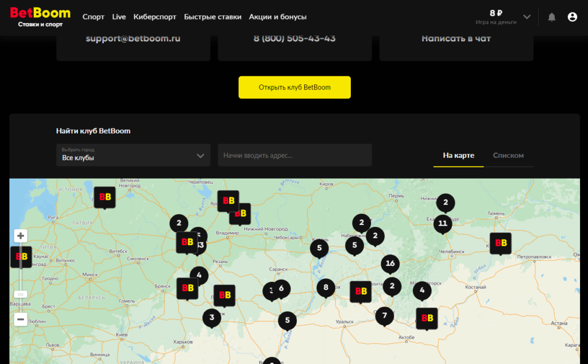Open the Киберспорт menu item

[x=155, y=17]
